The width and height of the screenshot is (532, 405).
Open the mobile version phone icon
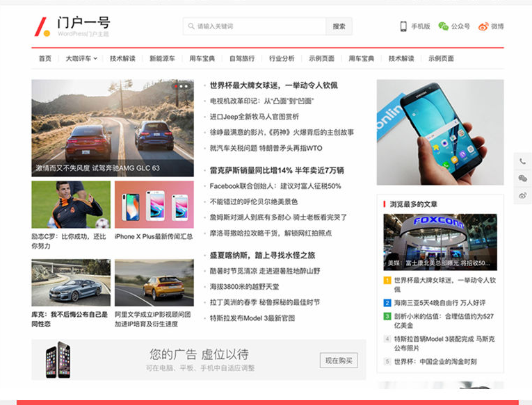tap(403, 26)
